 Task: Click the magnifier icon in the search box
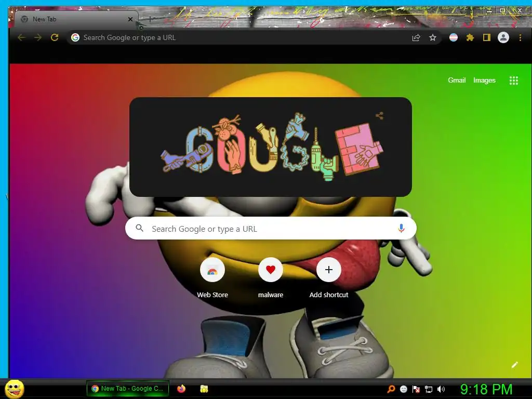[x=139, y=228]
